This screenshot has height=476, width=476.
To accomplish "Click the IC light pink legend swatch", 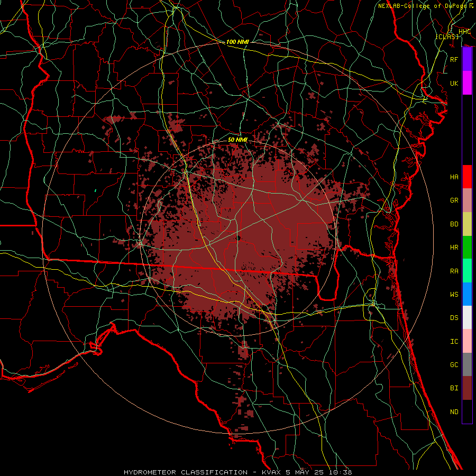I will coord(467,341).
